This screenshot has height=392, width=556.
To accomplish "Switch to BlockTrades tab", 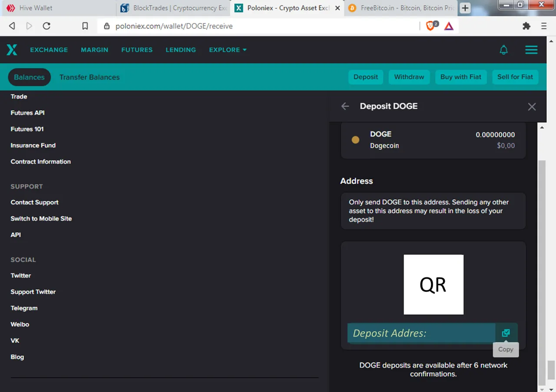I will pos(174,8).
